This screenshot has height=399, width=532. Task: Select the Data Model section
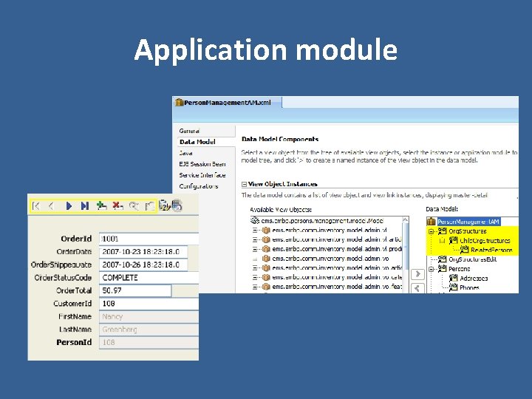coord(198,142)
